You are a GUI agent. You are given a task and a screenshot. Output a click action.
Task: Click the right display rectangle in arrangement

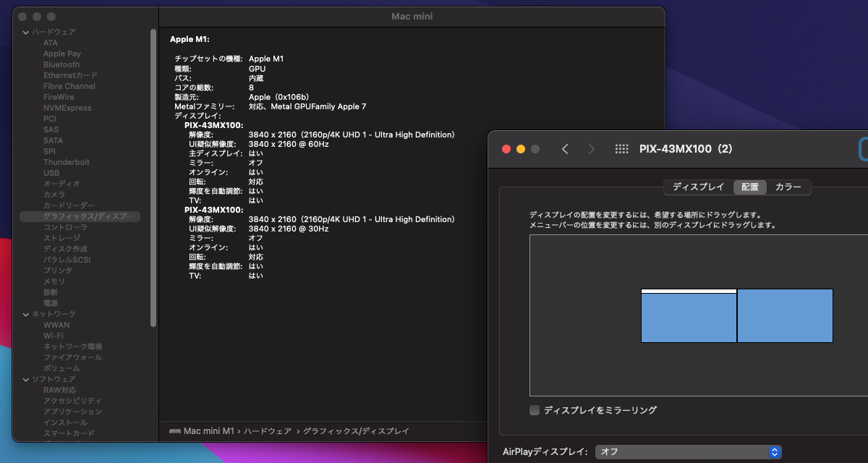(x=785, y=315)
